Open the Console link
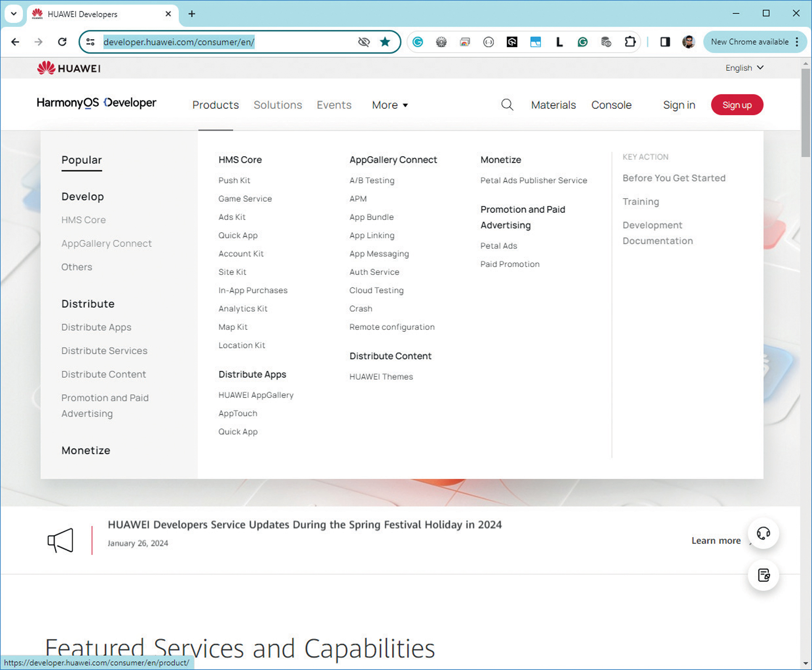Viewport: 812px width, 670px height. [611, 105]
